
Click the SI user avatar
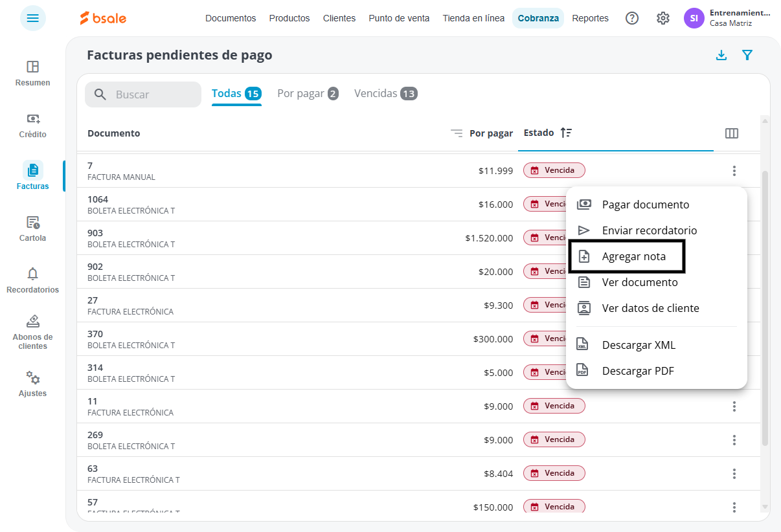(x=694, y=18)
